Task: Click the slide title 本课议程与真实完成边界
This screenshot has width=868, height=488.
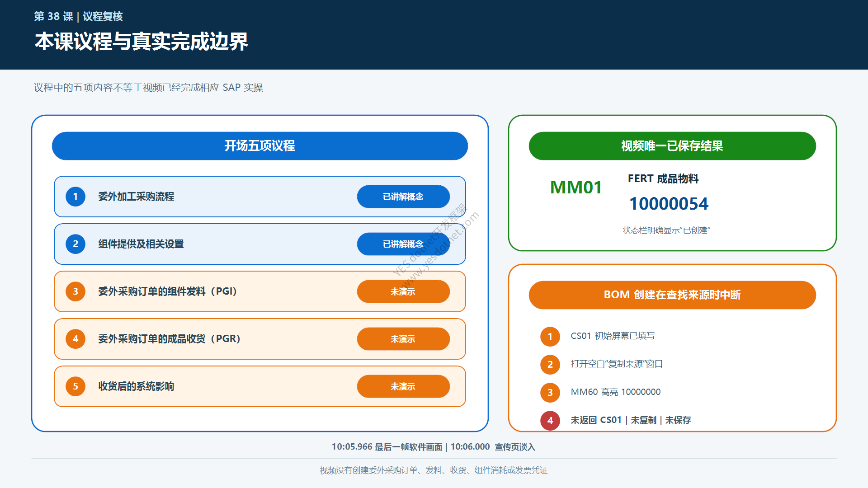Action: click(x=142, y=42)
